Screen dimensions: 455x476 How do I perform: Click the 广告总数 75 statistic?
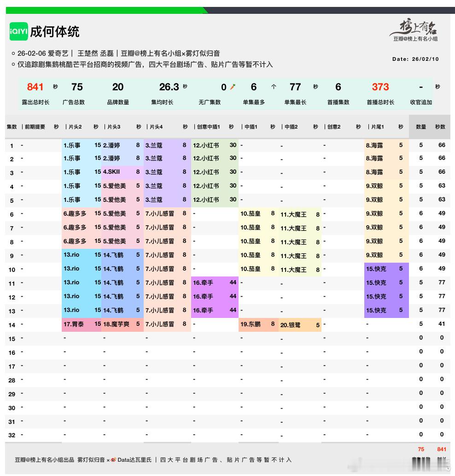[76, 87]
